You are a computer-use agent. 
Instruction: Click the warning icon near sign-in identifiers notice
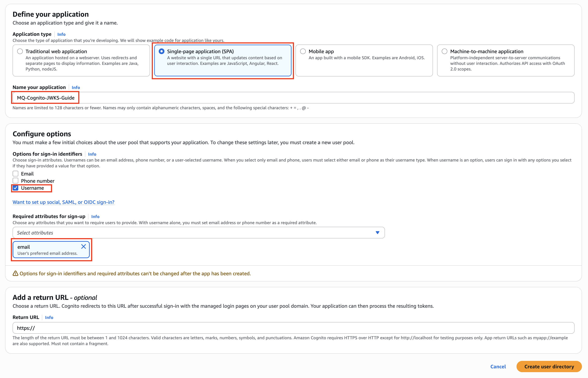16,273
